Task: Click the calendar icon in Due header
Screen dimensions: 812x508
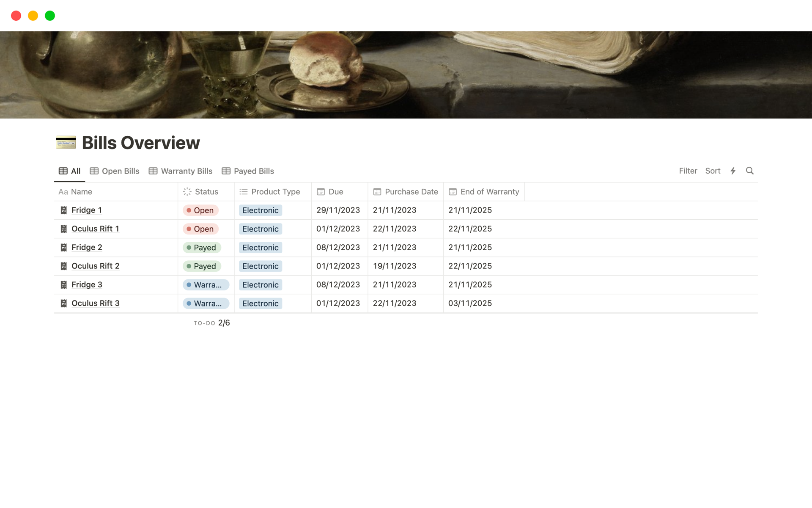Action: click(321, 192)
